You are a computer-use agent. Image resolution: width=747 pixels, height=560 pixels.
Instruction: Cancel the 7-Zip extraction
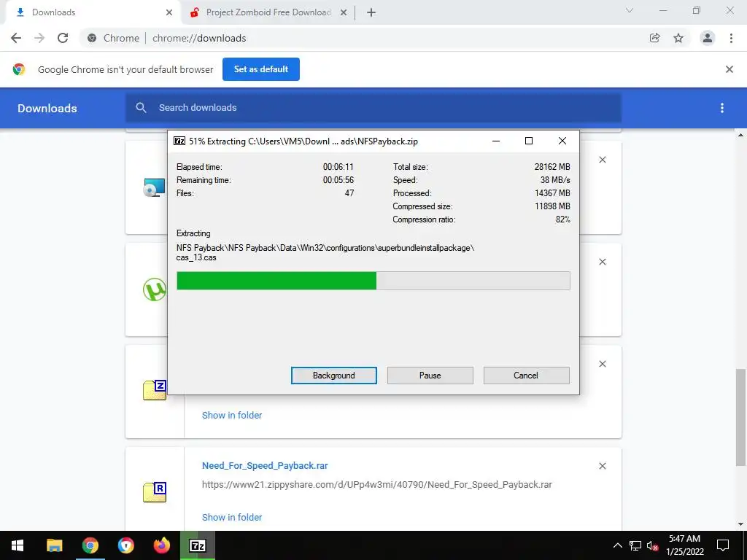pos(526,376)
